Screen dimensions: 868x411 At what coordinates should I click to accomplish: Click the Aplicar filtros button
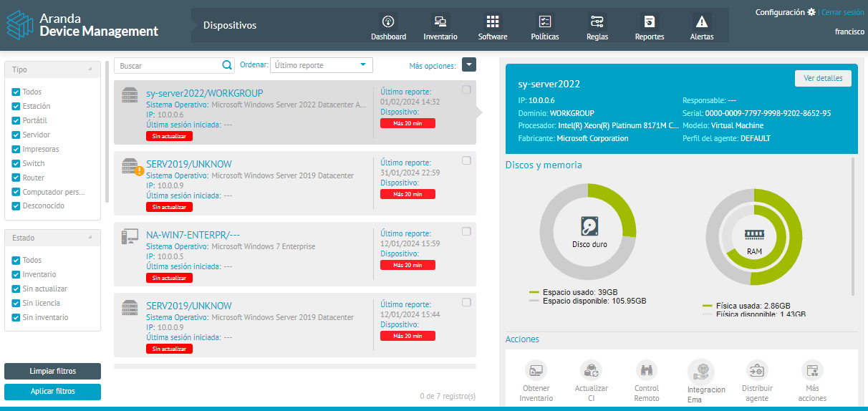click(x=52, y=392)
